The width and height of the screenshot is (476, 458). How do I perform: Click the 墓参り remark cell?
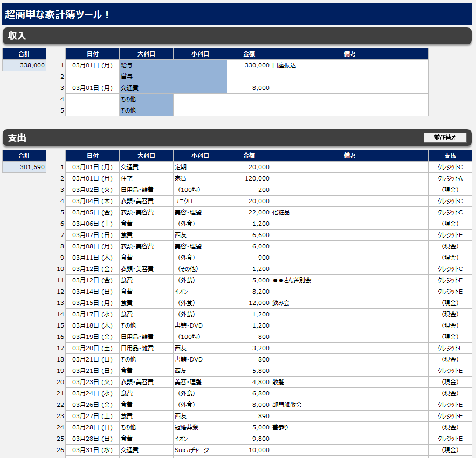tap(349, 427)
